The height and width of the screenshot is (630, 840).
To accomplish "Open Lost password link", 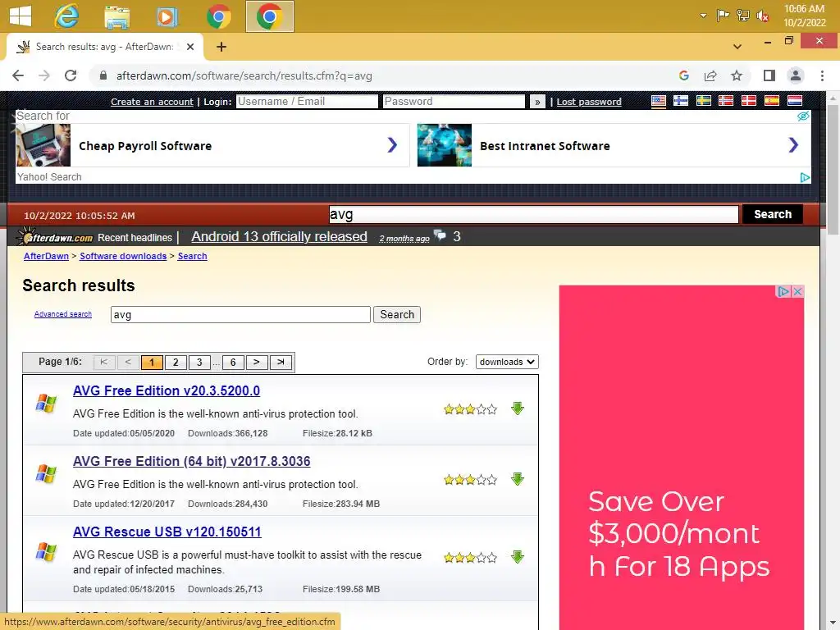I will pos(589,102).
